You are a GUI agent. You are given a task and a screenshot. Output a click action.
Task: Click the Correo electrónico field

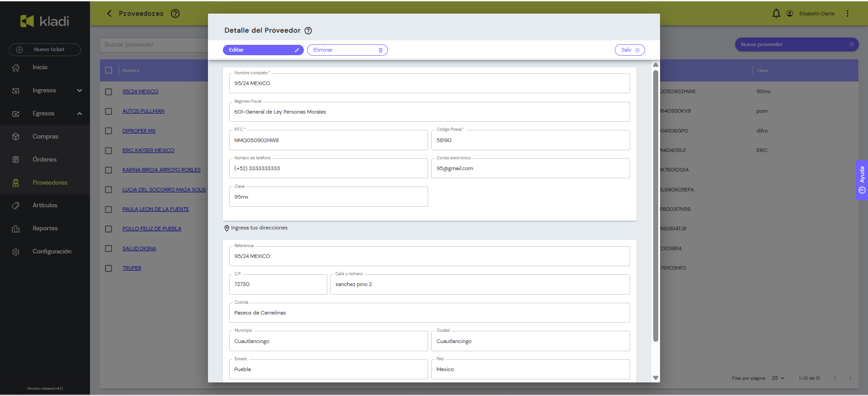coord(531,168)
